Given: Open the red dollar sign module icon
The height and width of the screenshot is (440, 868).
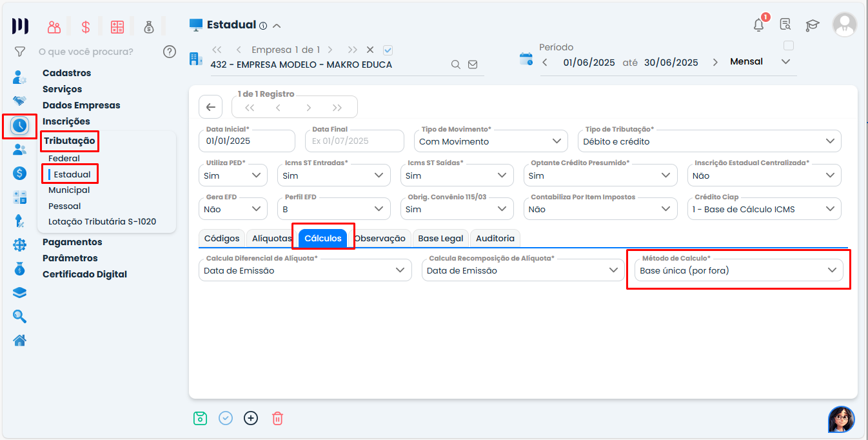Looking at the screenshot, I should pyautogui.click(x=86, y=27).
